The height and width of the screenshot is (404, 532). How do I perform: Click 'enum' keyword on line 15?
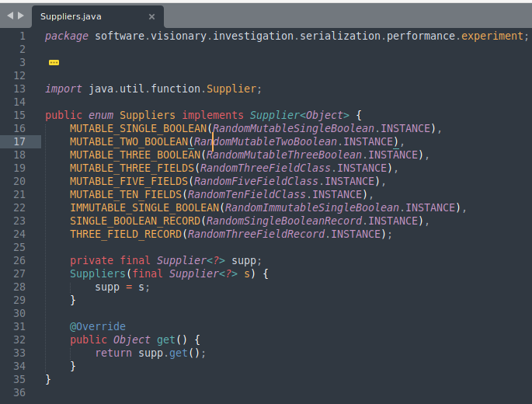(x=101, y=116)
